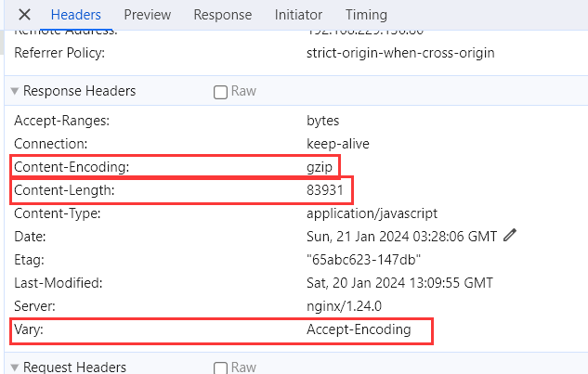This screenshot has height=374, width=588.
Task: Open the Timing tab
Action: [x=366, y=15]
